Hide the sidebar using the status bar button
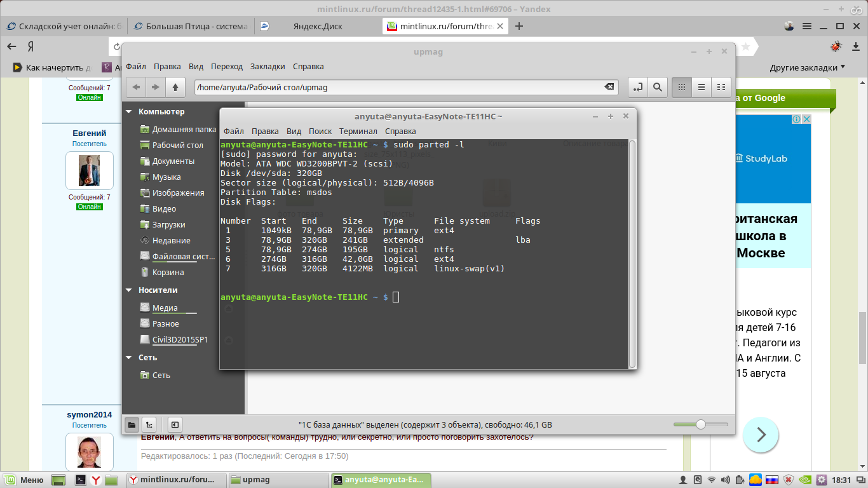This screenshot has width=868, height=488. (x=175, y=424)
